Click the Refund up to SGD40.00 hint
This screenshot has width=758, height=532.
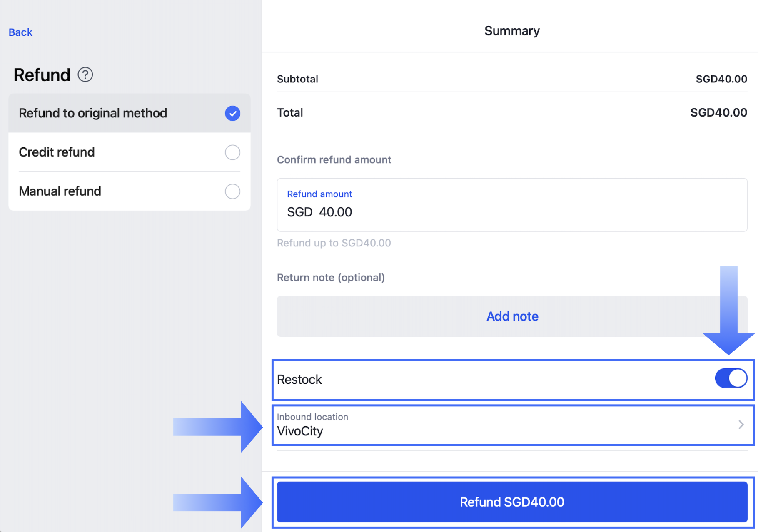(334, 243)
